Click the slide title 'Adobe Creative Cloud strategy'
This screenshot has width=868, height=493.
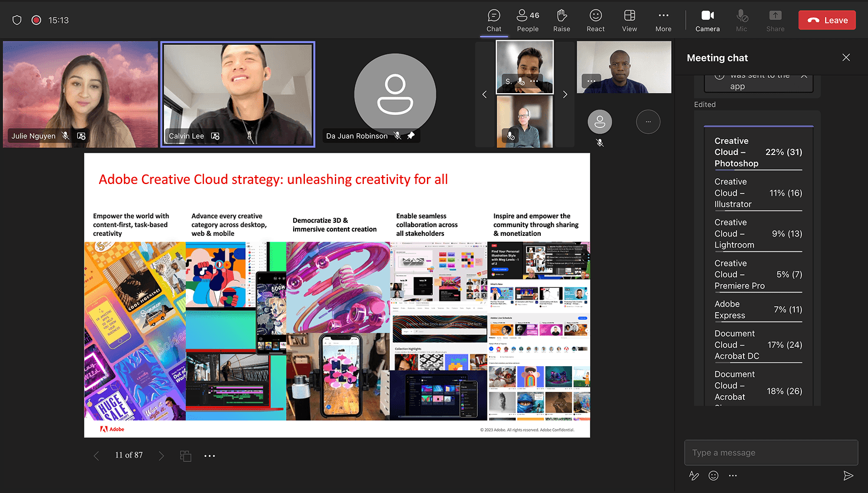(x=273, y=179)
